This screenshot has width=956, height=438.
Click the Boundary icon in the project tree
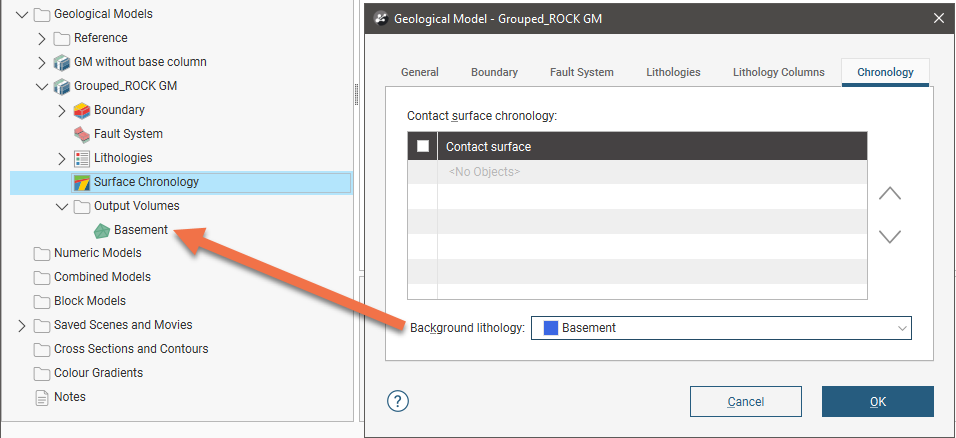tap(82, 110)
